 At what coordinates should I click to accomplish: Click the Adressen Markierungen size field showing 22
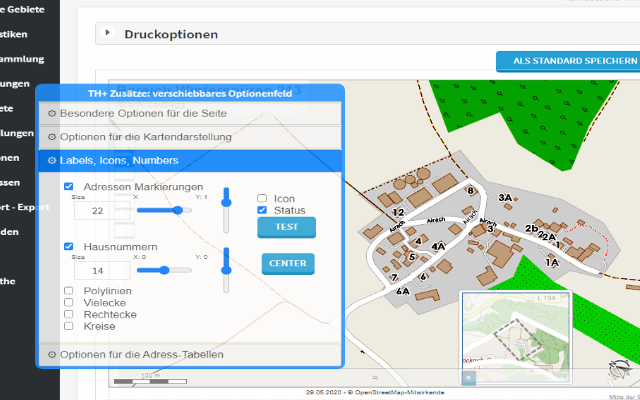coord(97,211)
